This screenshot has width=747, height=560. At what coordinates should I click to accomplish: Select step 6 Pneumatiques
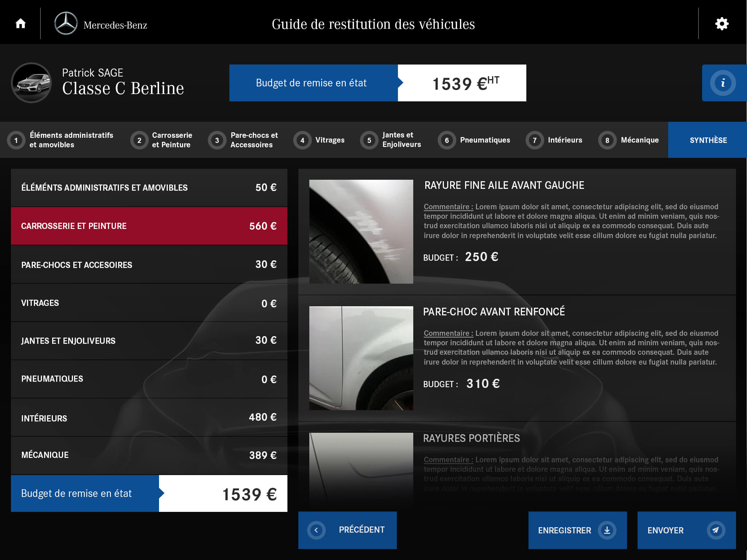(x=475, y=140)
